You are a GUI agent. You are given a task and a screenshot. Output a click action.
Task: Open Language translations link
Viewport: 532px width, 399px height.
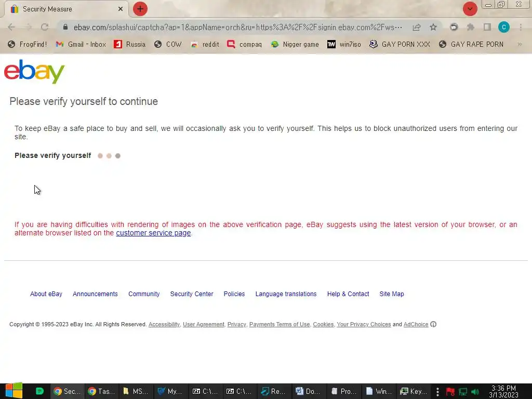286,294
